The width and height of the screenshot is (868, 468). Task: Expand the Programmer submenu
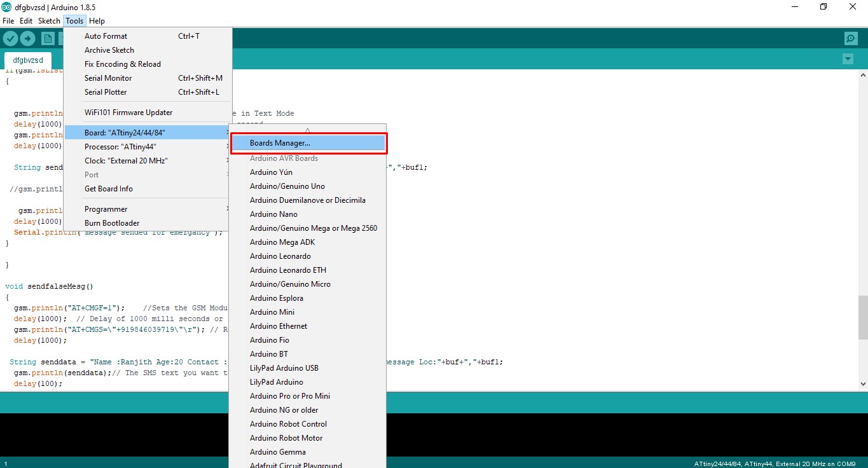[148, 209]
